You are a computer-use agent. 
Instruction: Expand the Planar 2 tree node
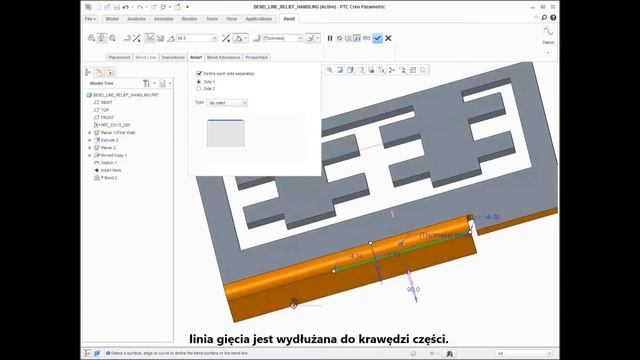pos(90,148)
